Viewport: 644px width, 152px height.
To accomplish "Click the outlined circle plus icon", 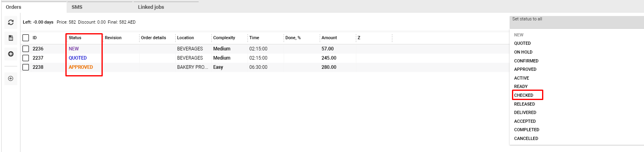I will pyautogui.click(x=11, y=78).
